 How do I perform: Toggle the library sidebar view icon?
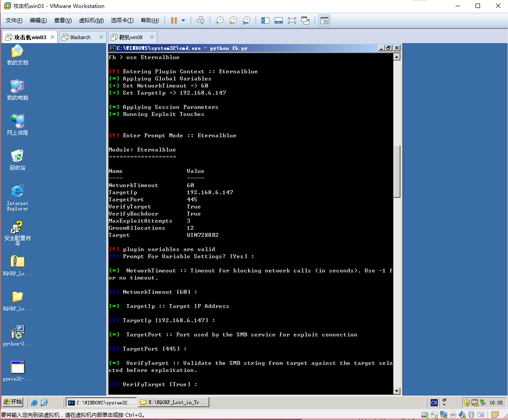tap(265, 20)
